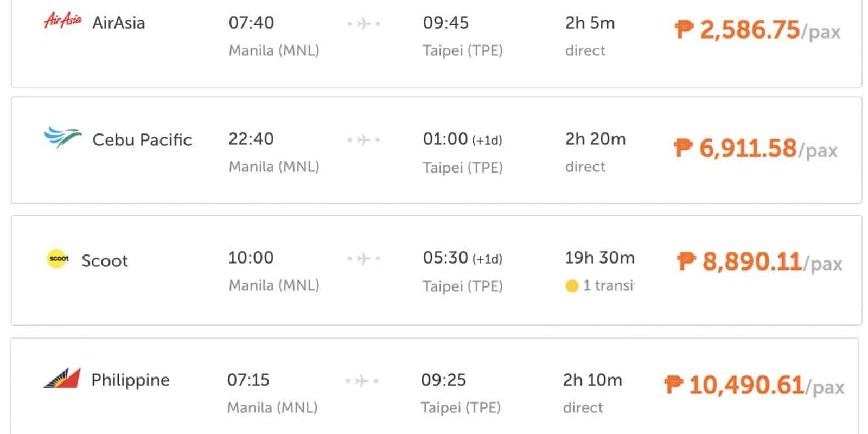Click the plane icon in Cebu Pacific row
Image resolution: width=868 pixels, height=434 pixels.
coord(363,140)
